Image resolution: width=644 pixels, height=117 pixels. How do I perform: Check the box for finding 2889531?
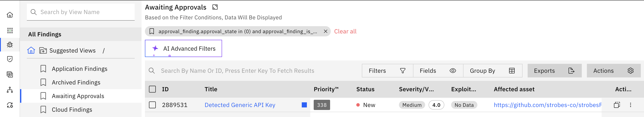click(x=152, y=105)
